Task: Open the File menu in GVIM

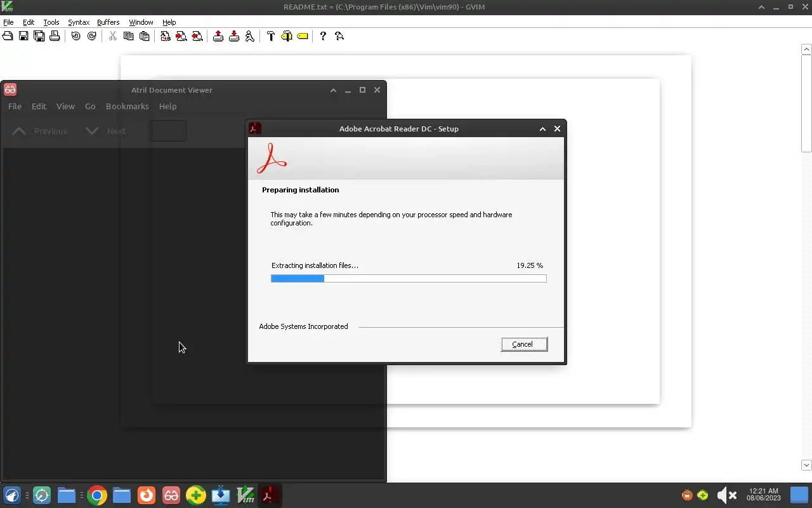Action: (8, 22)
